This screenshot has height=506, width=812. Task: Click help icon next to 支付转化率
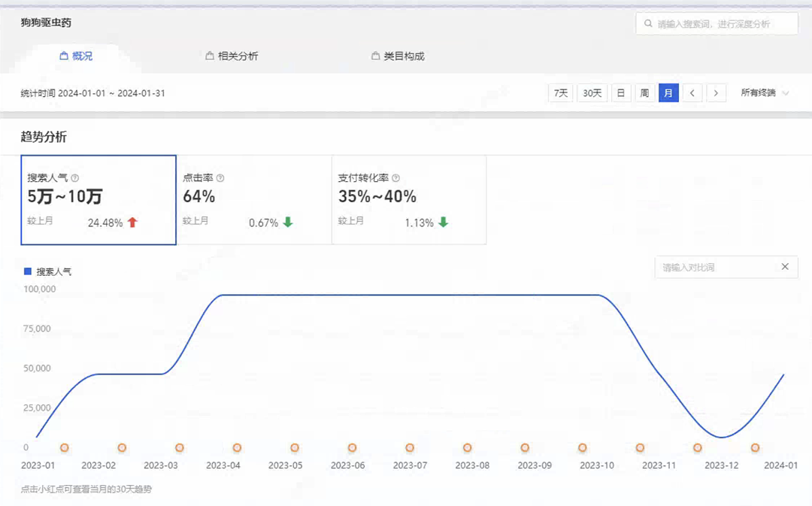395,178
